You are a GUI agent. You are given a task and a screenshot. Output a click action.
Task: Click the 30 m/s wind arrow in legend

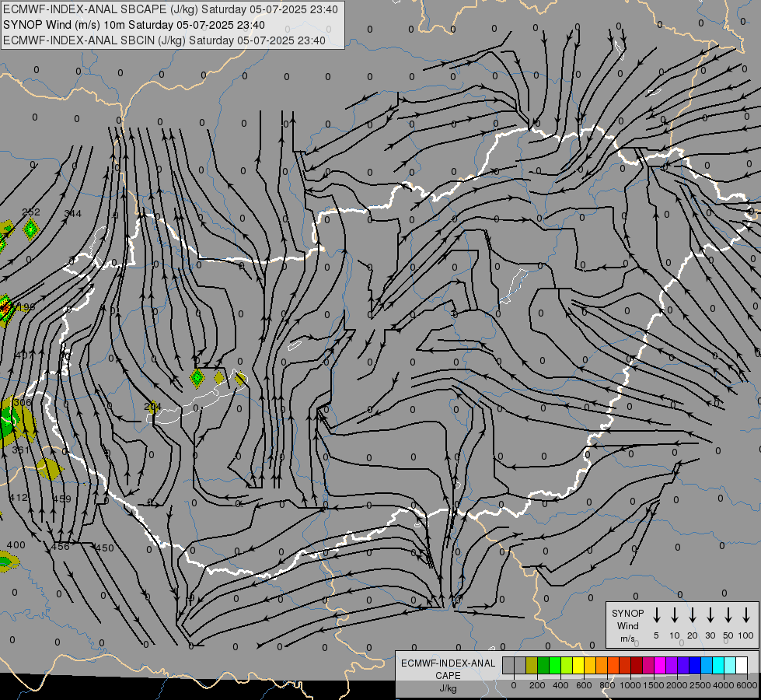(x=710, y=615)
